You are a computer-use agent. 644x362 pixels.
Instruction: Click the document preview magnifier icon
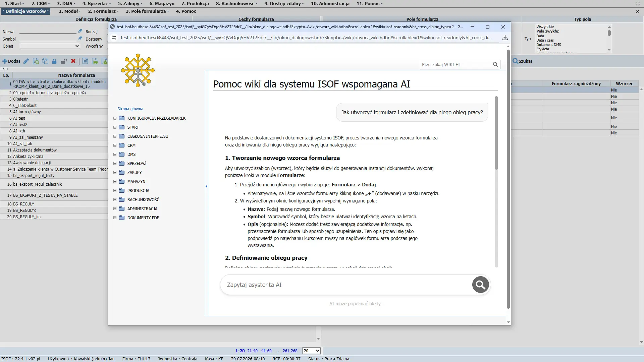click(x=36, y=61)
